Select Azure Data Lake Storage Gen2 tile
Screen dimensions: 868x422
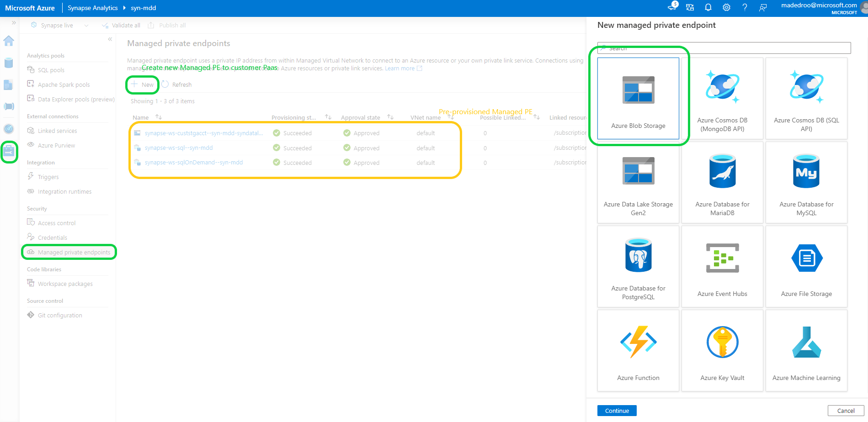[x=638, y=182]
